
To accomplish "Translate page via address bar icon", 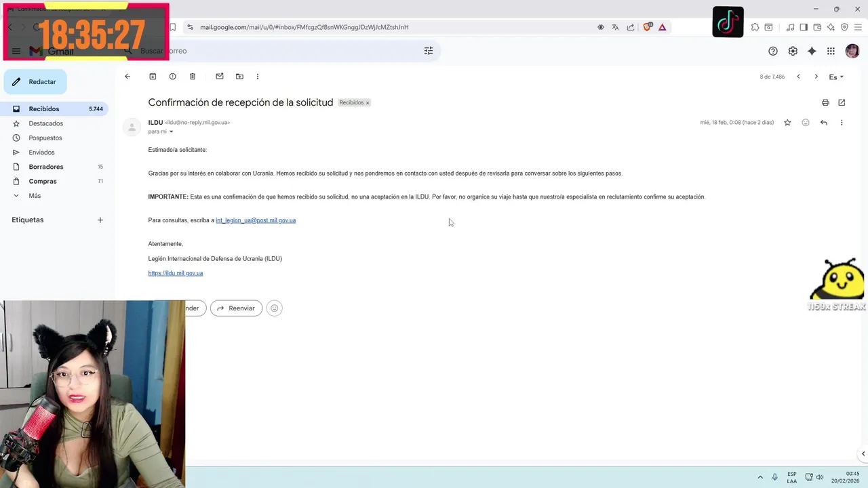I will 615,27.
